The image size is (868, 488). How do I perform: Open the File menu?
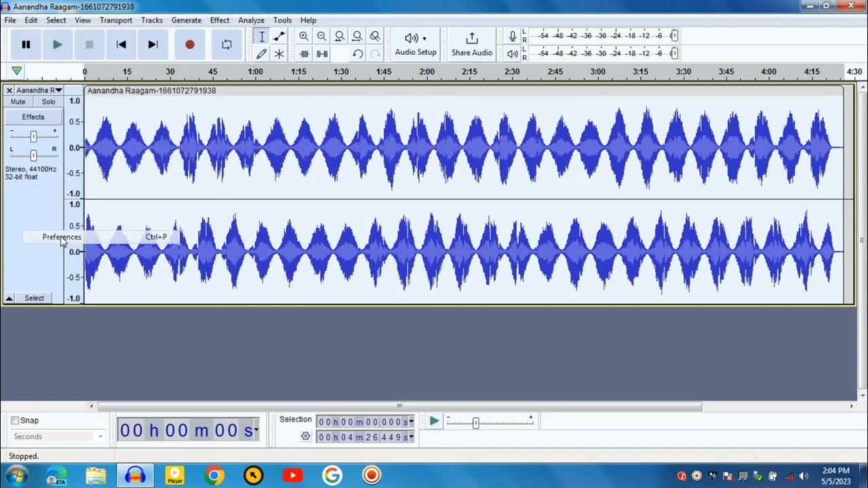point(10,20)
